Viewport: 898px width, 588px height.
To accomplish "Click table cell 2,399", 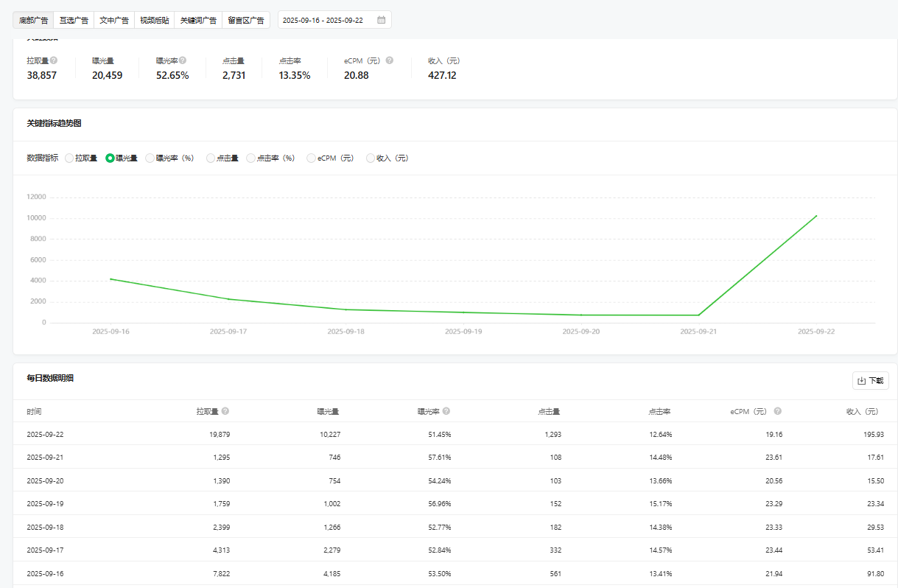I will pyautogui.click(x=220, y=528).
